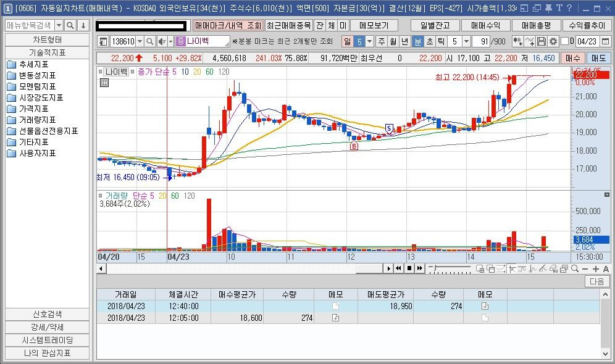Select the 초 (second) period toggle
The image size is (615, 364).
[x=430, y=41]
